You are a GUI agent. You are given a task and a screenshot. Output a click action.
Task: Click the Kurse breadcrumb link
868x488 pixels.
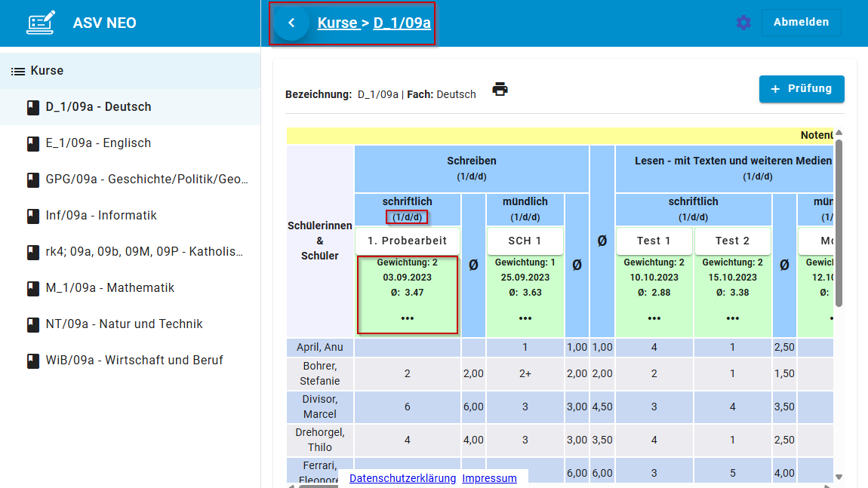[337, 23]
